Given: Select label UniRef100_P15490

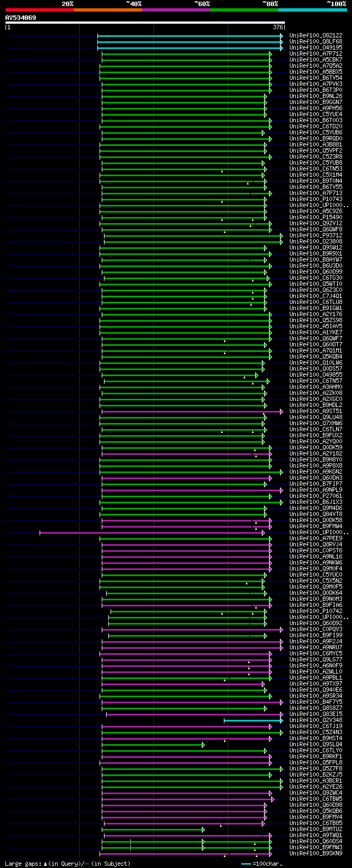Looking at the screenshot, I should coord(316,217).
